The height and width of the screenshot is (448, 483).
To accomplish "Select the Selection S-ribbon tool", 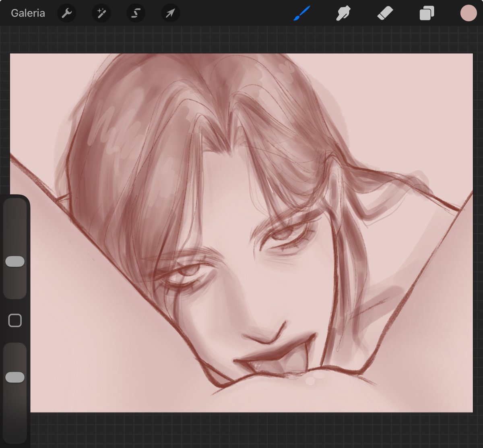I will coord(136,13).
